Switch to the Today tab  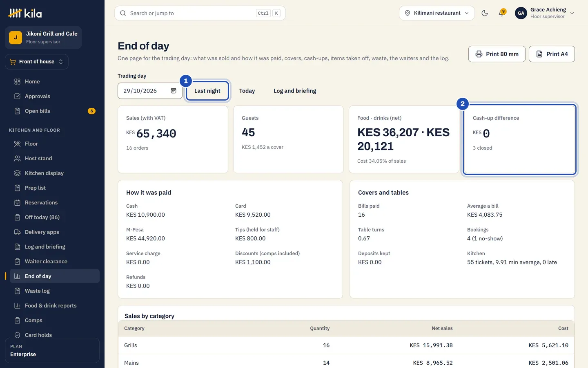click(x=247, y=91)
